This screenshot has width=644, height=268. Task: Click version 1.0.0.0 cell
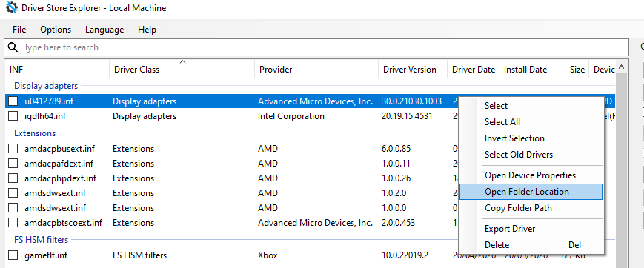click(394, 208)
